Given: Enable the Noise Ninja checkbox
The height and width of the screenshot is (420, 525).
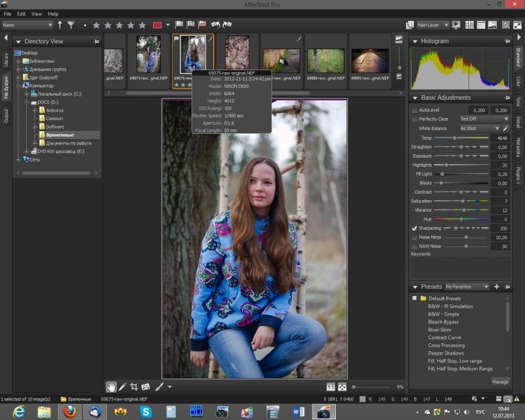Looking at the screenshot, I should [x=415, y=237].
